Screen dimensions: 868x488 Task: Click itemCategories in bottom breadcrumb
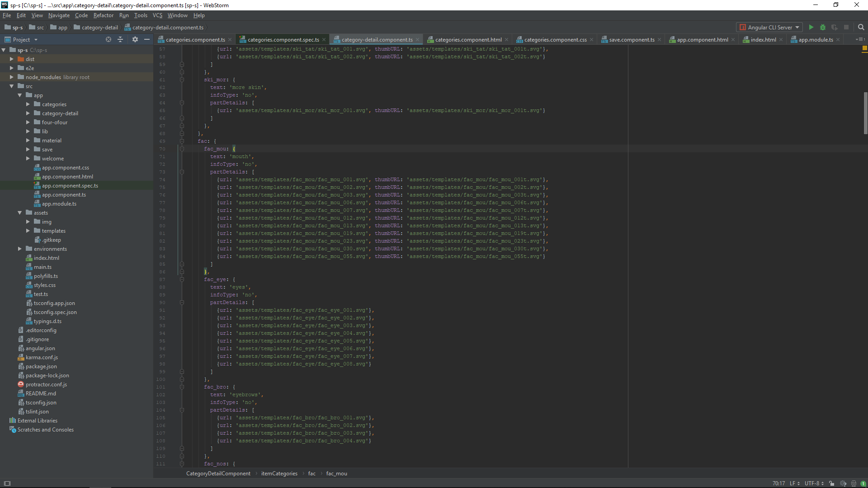279,474
